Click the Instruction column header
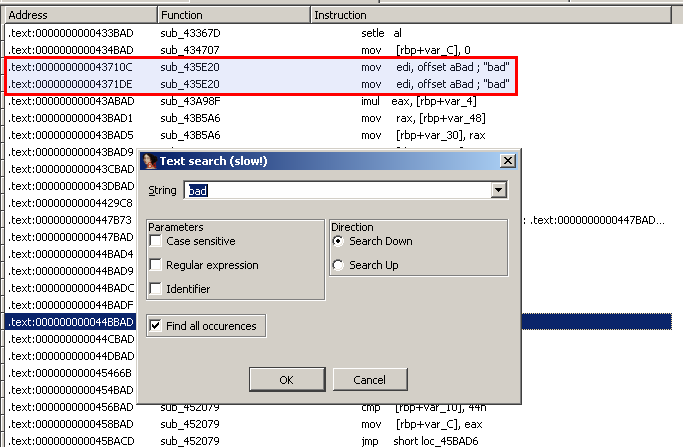This screenshot has width=683, height=447. click(x=400, y=15)
